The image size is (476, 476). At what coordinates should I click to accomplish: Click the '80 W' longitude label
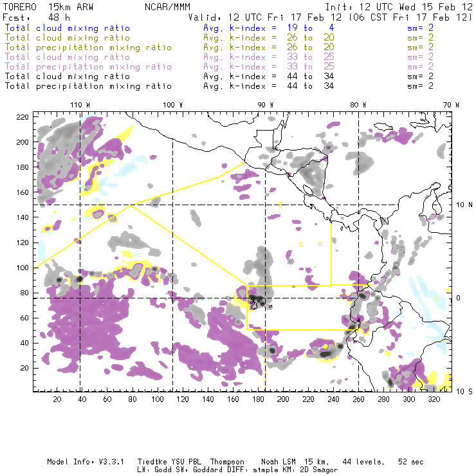coord(358,105)
